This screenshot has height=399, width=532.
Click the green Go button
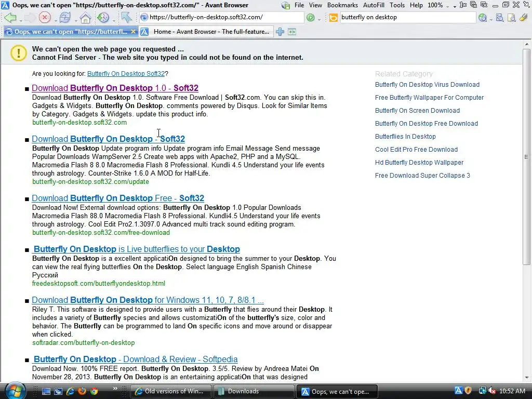pos(310,17)
